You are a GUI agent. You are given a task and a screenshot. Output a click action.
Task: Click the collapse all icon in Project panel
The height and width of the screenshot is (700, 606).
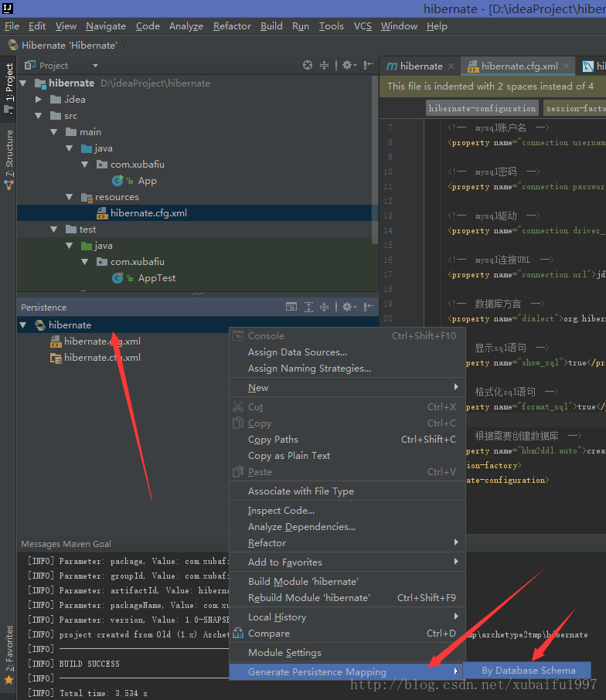click(x=324, y=65)
